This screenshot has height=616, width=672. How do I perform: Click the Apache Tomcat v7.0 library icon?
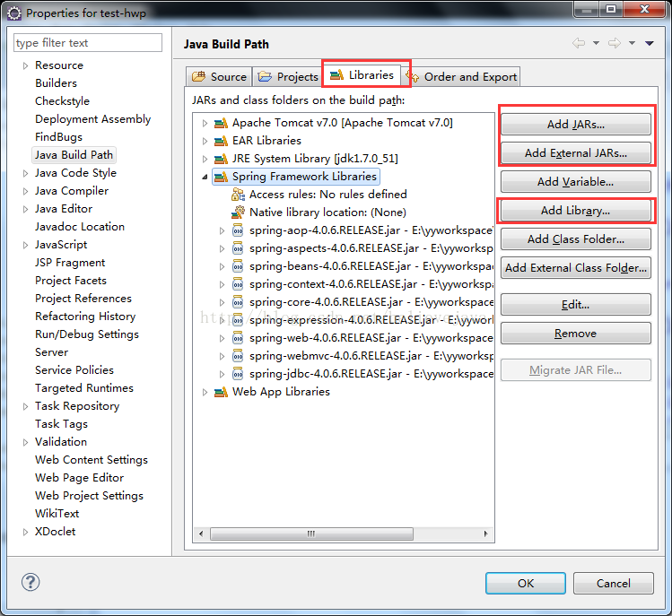point(221,124)
